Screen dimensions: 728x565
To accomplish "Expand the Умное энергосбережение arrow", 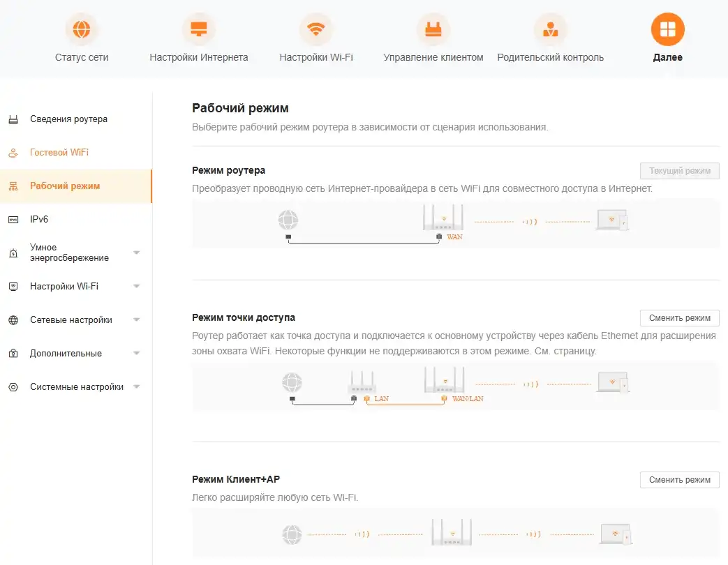I will point(137,253).
